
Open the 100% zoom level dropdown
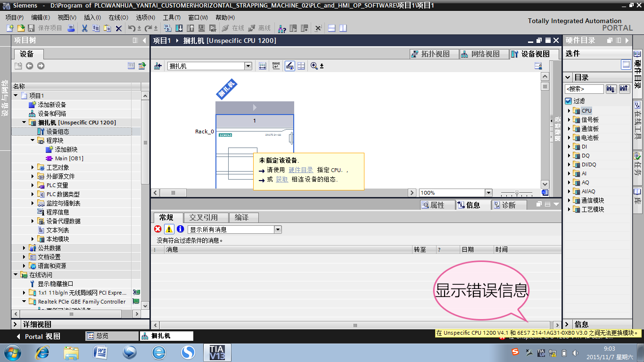[x=488, y=192]
